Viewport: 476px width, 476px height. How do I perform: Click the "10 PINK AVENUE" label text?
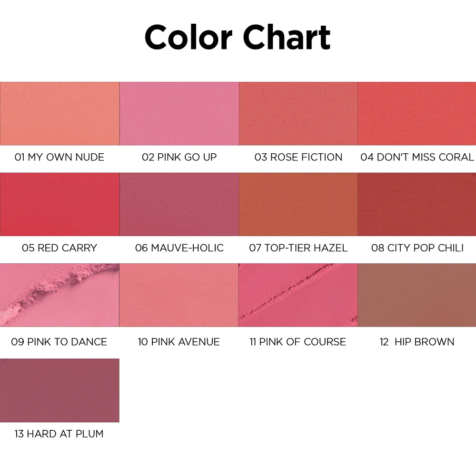tap(179, 342)
